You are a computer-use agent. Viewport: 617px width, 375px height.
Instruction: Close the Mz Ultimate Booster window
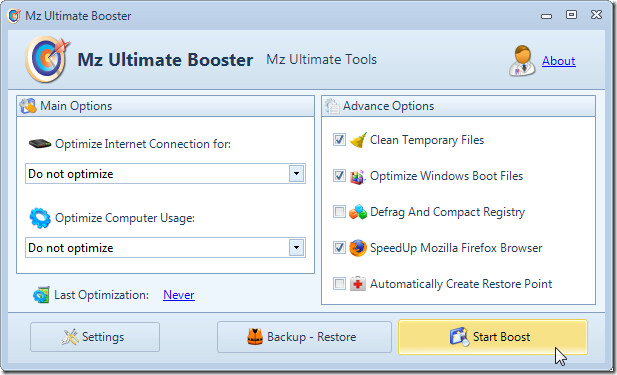tap(597, 15)
